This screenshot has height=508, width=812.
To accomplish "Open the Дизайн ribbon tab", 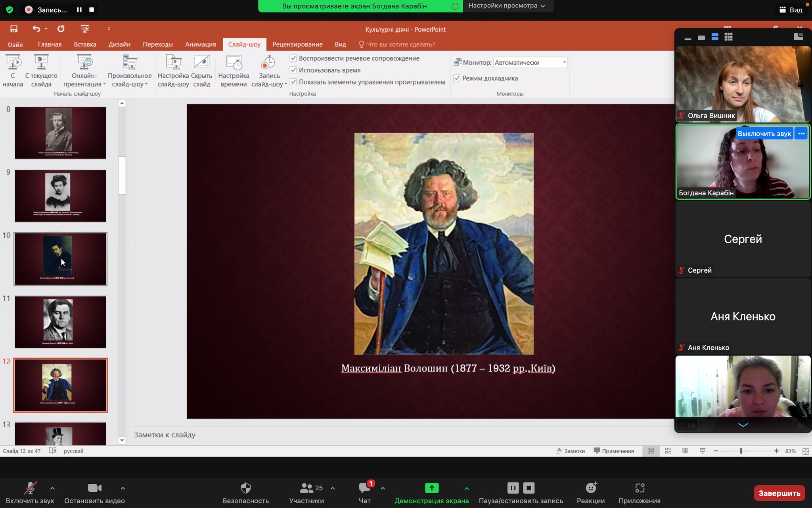I will [x=119, y=44].
